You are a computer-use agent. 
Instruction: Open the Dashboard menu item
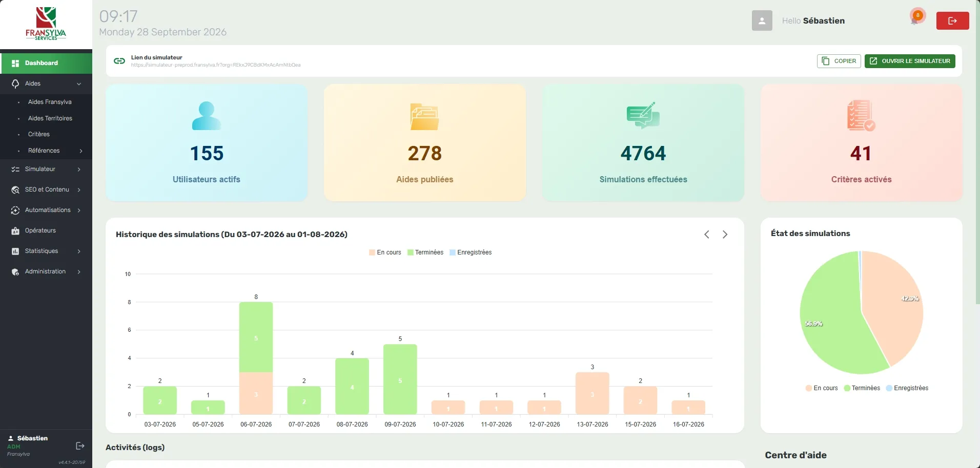tap(46, 63)
